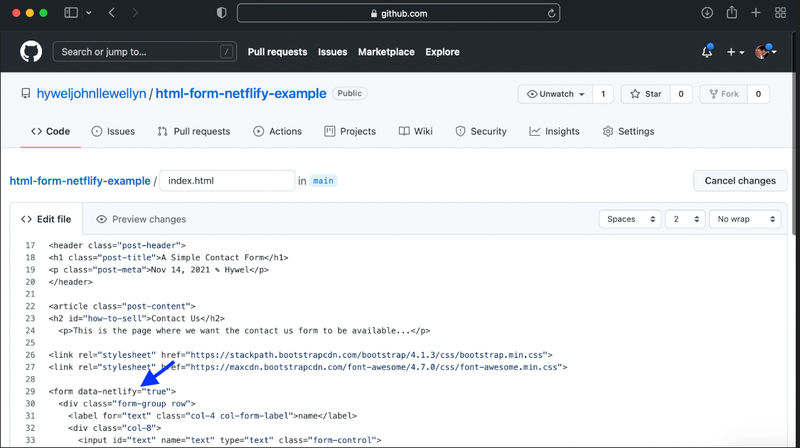Click the index.html filename field

226,181
